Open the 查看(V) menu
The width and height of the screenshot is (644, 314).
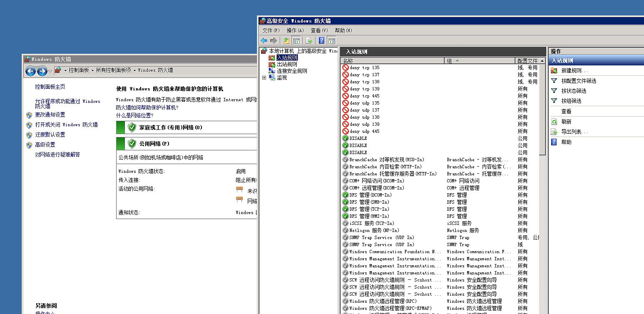tap(319, 30)
